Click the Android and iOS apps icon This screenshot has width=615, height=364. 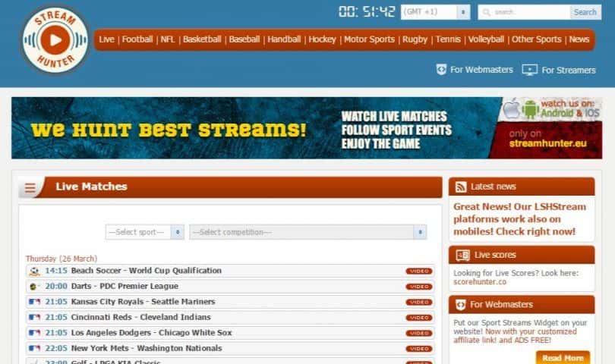point(521,108)
